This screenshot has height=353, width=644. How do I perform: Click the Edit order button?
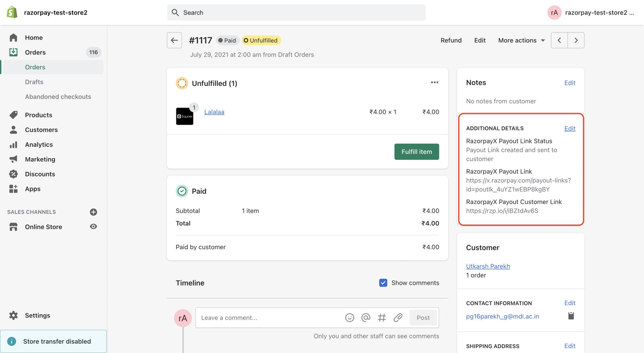click(480, 40)
